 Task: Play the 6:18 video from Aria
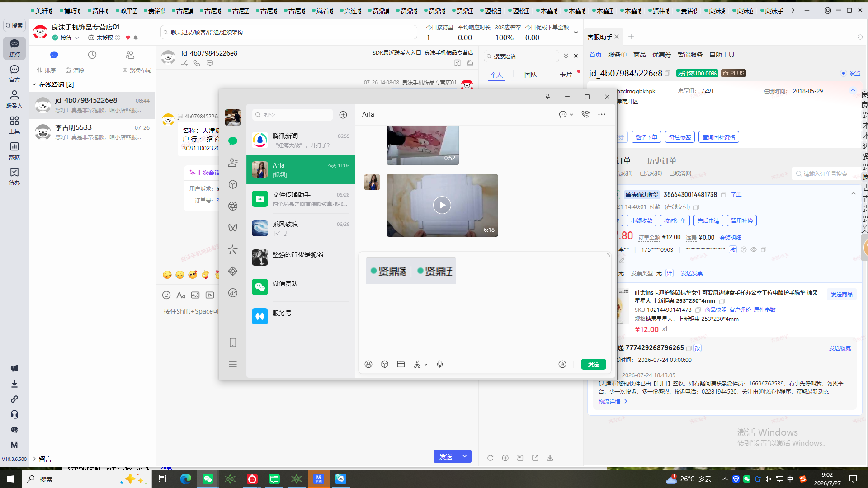click(x=442, y=205)
